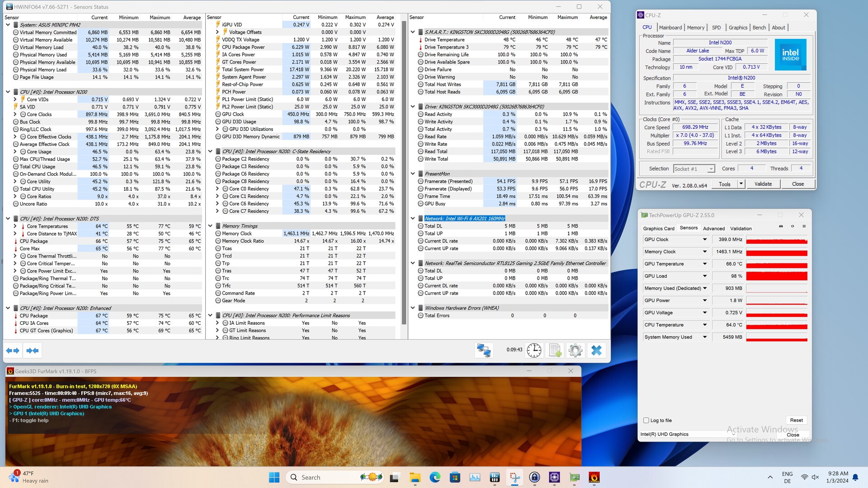Open the GPU Temperature sensor dropdown
The width and height of the screenshot is (868, 488).
pos(704,264)
